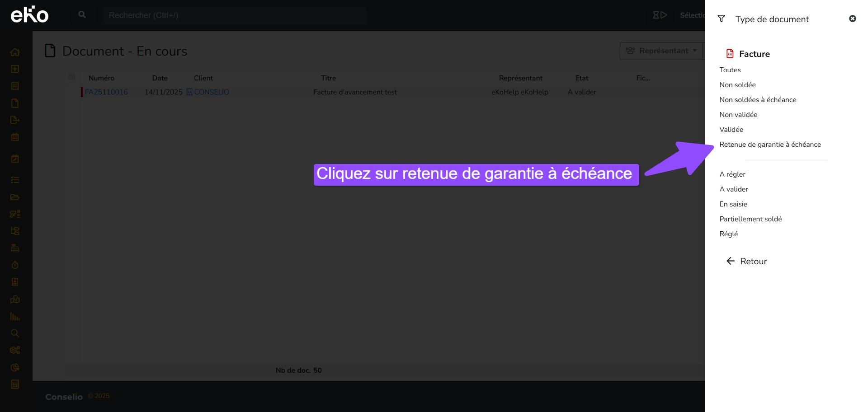Tick the select-all checkbox in the table header
The width and height of the screenshot is (868, 412).
coord(72,77)
